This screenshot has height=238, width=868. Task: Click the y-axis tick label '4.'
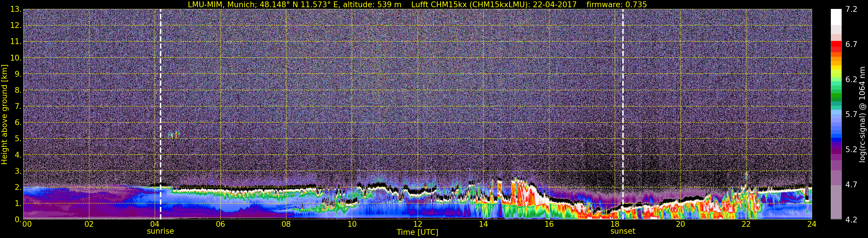pyautogui.click(x=18, y=155)
